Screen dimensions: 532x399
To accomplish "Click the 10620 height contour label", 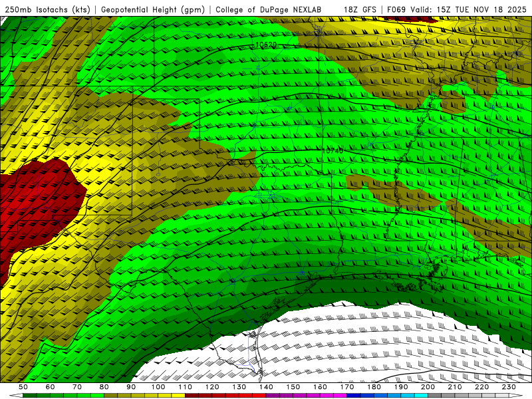I will point(266,45).
